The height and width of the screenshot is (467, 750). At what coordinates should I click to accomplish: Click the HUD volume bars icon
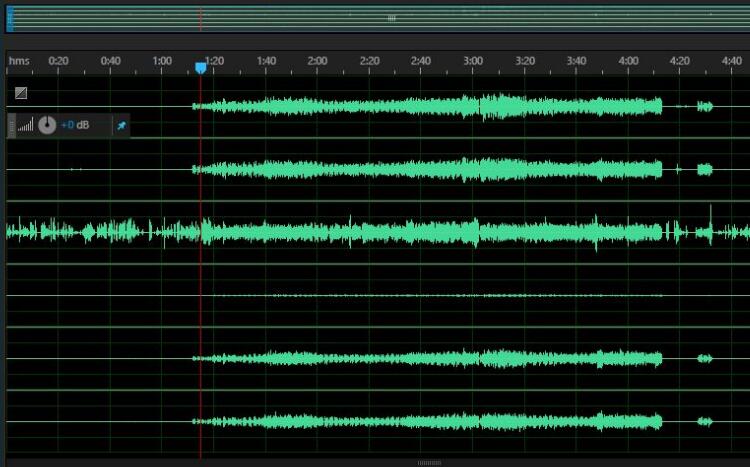(26, 126)
